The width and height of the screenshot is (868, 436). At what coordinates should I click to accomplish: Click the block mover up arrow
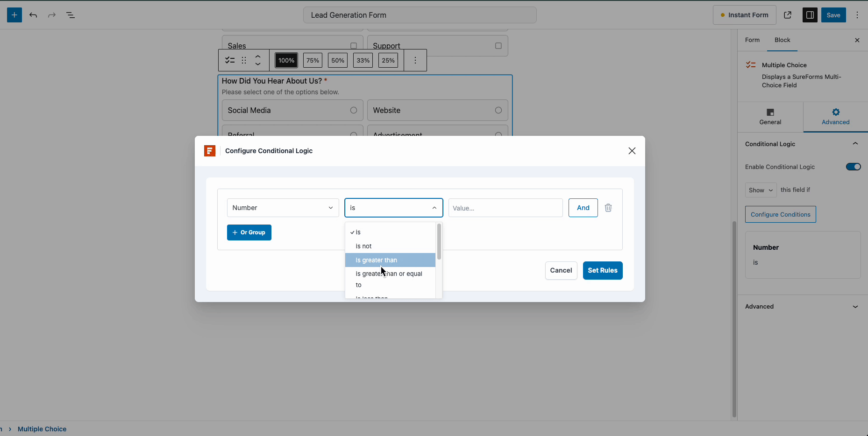tap(258, 57)
